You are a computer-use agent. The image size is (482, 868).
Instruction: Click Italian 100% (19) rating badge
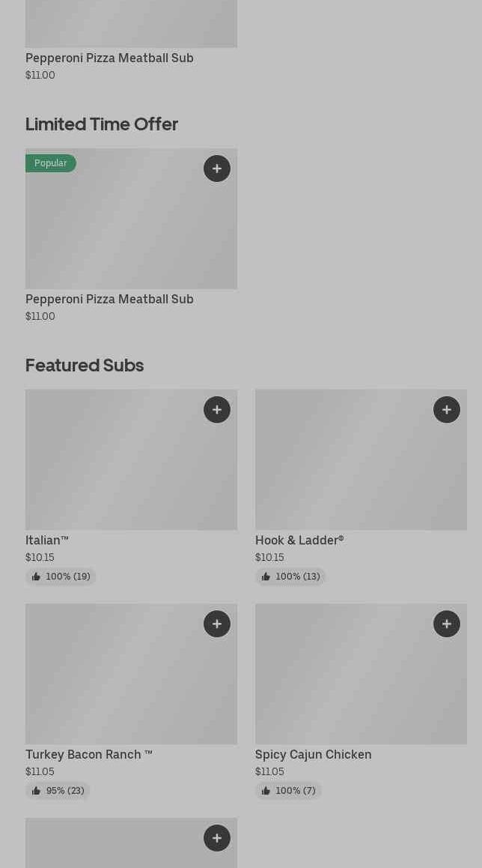pos(61,576)
